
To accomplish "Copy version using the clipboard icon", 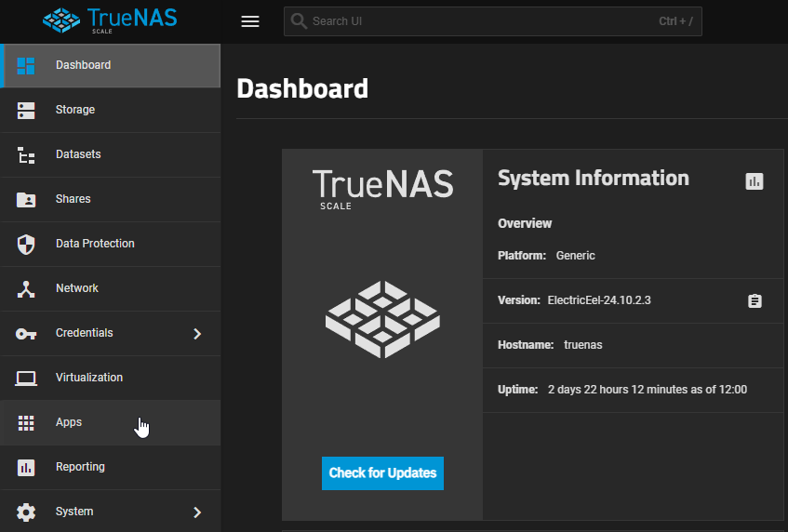I will [755, 300].
